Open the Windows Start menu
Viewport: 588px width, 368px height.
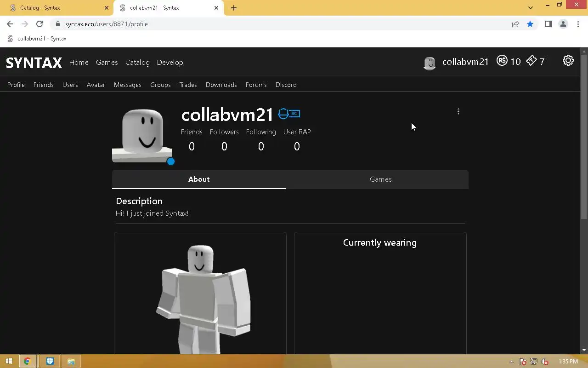click(x=9, y=361)
